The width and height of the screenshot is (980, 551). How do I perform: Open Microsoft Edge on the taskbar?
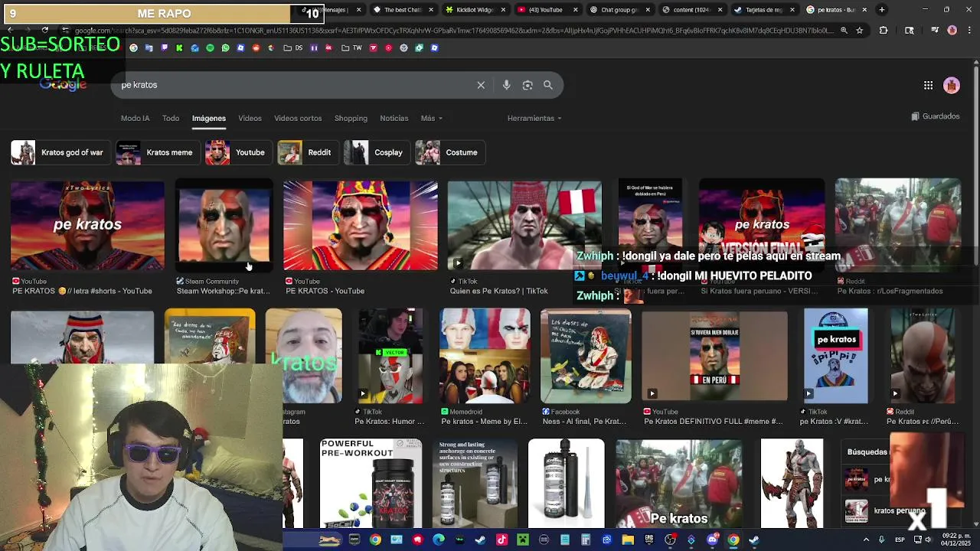pos(439,540)
